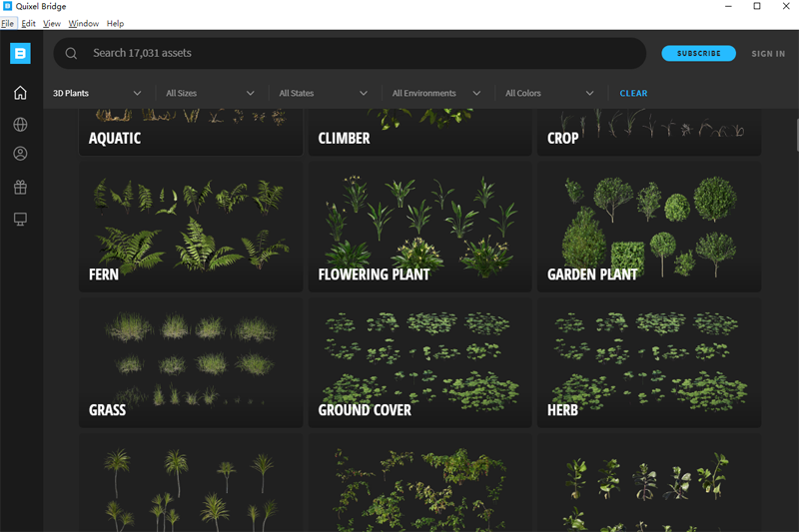Open the palm trees card below GRASS
The height and width of the screenshot is (532, 799).
tap(191, 483)
